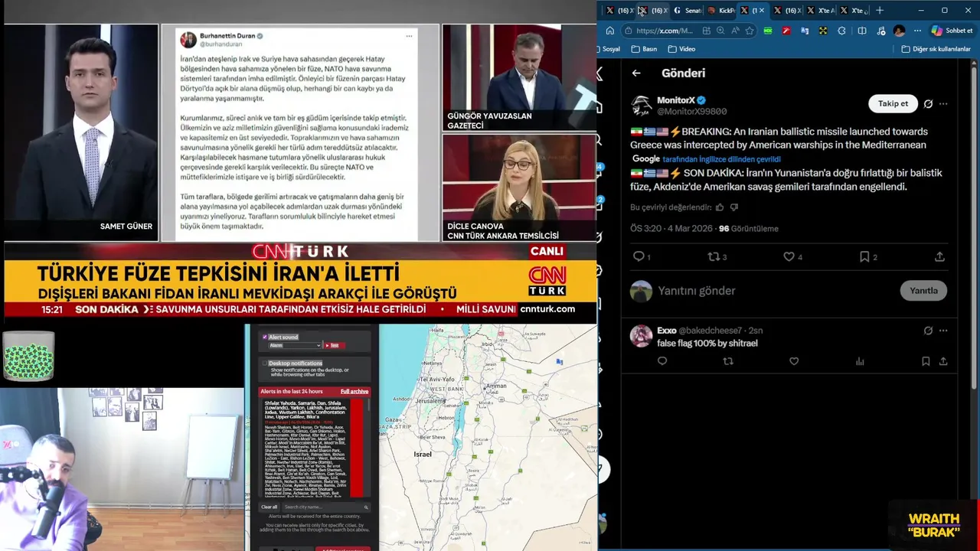Reply to Exxo's comment

point(662,361)
